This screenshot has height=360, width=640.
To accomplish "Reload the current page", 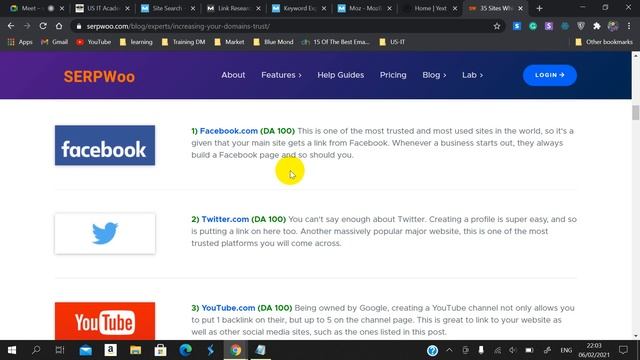I will pos(43,26).
